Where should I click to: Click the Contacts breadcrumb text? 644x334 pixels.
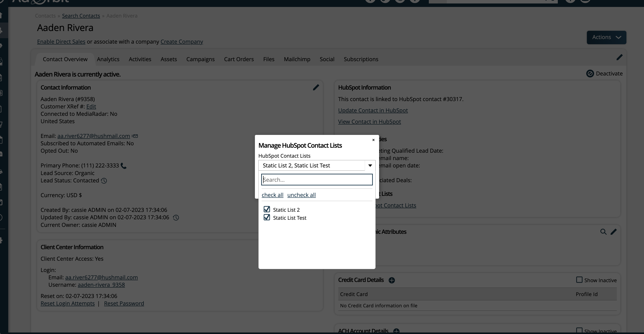[x=45, y=16]
